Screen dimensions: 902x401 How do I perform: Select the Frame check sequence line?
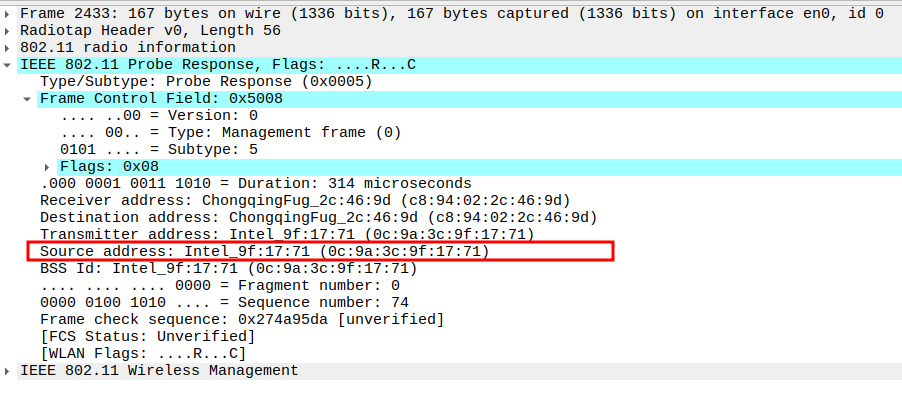242,319
